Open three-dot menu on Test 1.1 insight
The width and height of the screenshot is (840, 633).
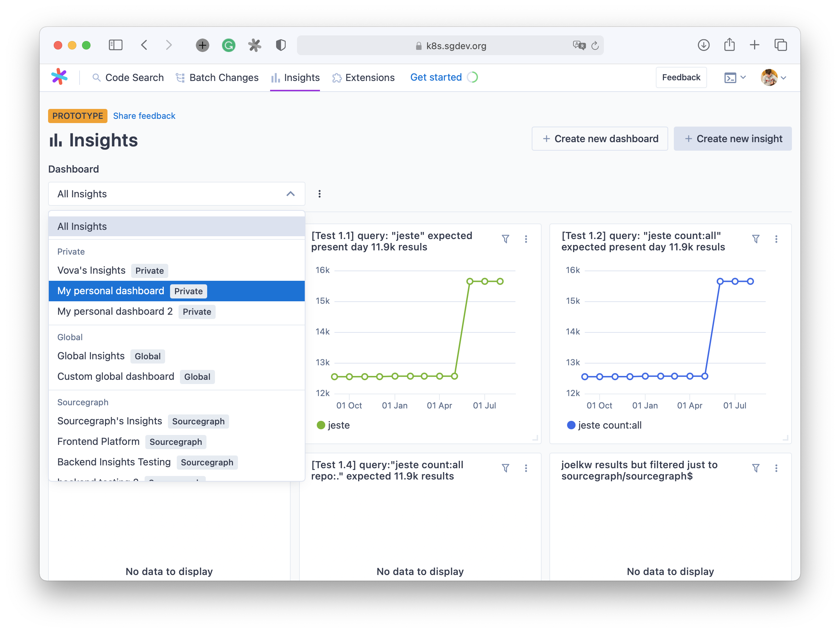coord(526,239)
